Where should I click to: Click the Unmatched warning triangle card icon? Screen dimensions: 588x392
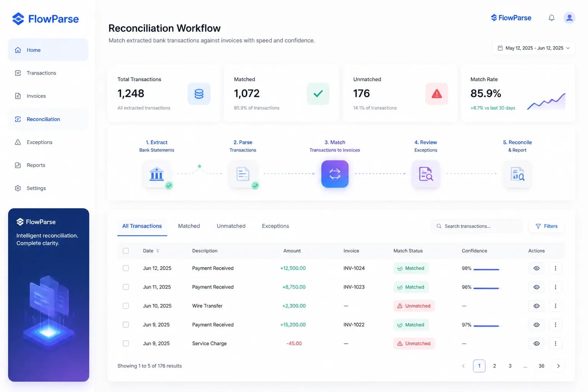pos(437,94)
